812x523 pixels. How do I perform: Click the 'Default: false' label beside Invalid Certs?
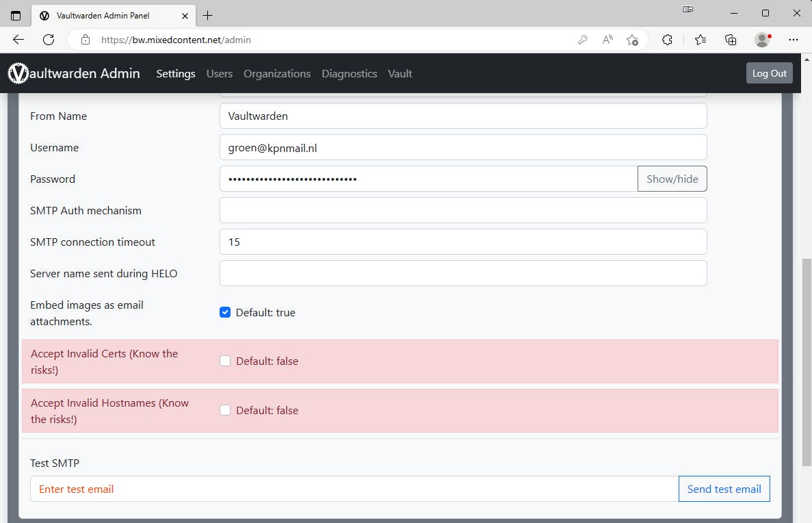pyautogui.click(x=267, y=361)
